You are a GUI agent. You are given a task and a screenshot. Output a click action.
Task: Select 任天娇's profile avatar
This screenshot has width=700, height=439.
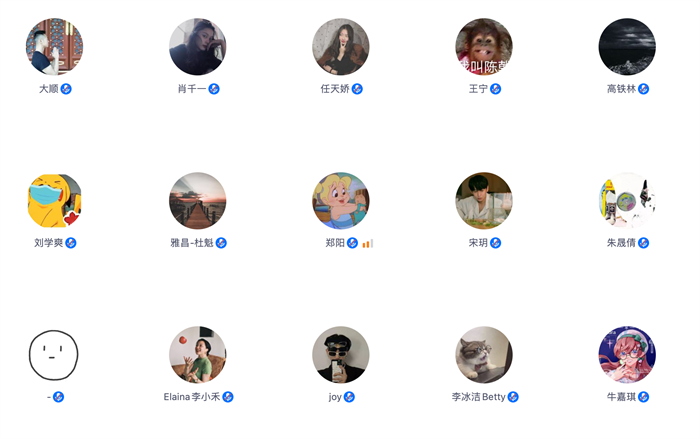[341, 46]
